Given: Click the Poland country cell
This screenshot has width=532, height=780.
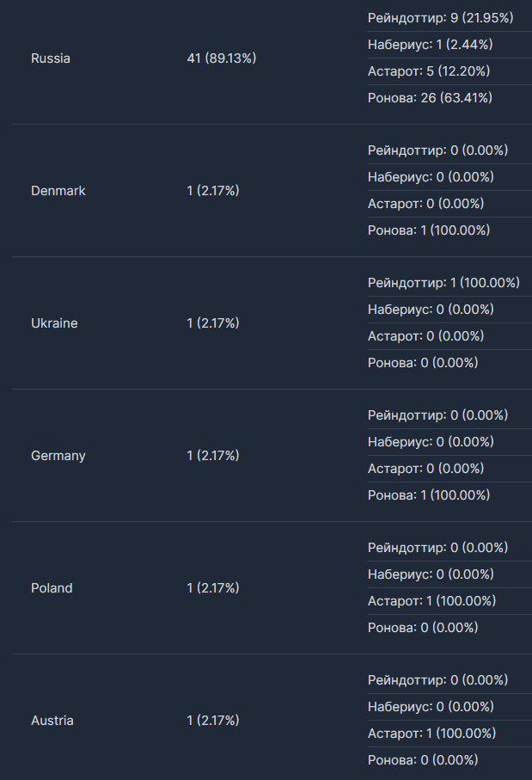Looking at the screenshot, I should 52,588.
